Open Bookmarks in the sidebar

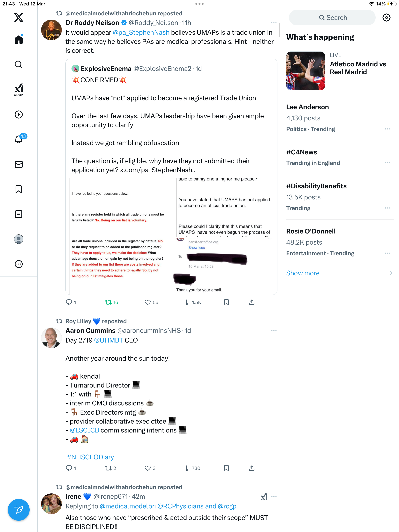point(19,189)
